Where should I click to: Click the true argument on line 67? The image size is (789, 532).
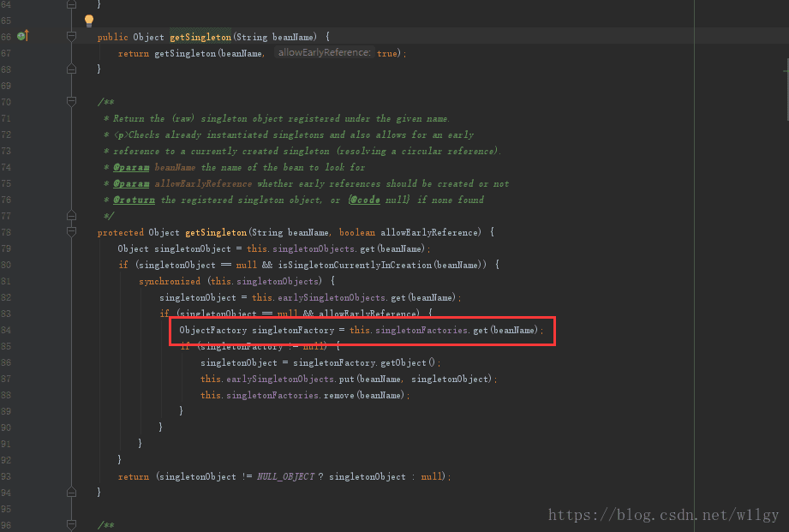click(x=387, y=53)
